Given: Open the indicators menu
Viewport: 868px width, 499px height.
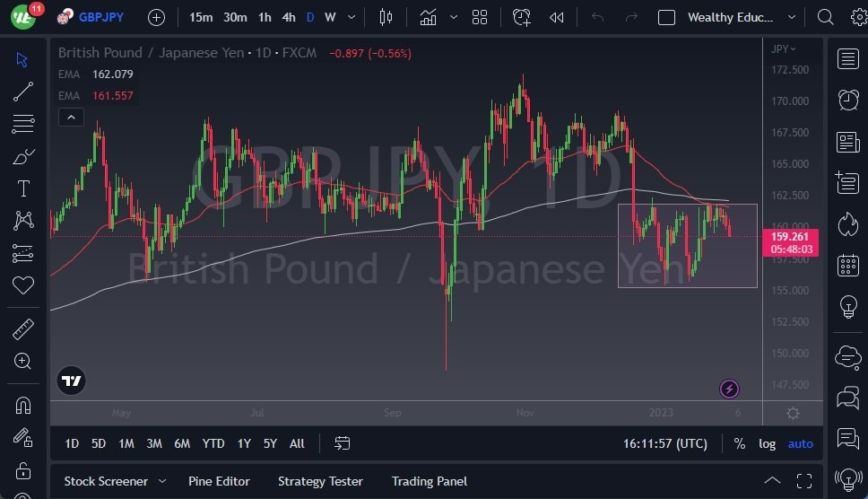Looking at the screenshot, I should tap(428, 18).
